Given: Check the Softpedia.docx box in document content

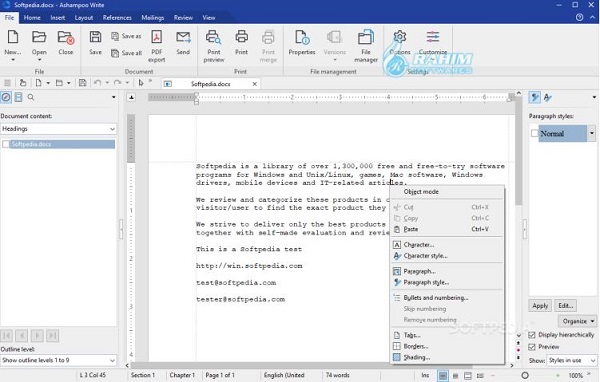Looking at the screenshot, I should point(6,144).
